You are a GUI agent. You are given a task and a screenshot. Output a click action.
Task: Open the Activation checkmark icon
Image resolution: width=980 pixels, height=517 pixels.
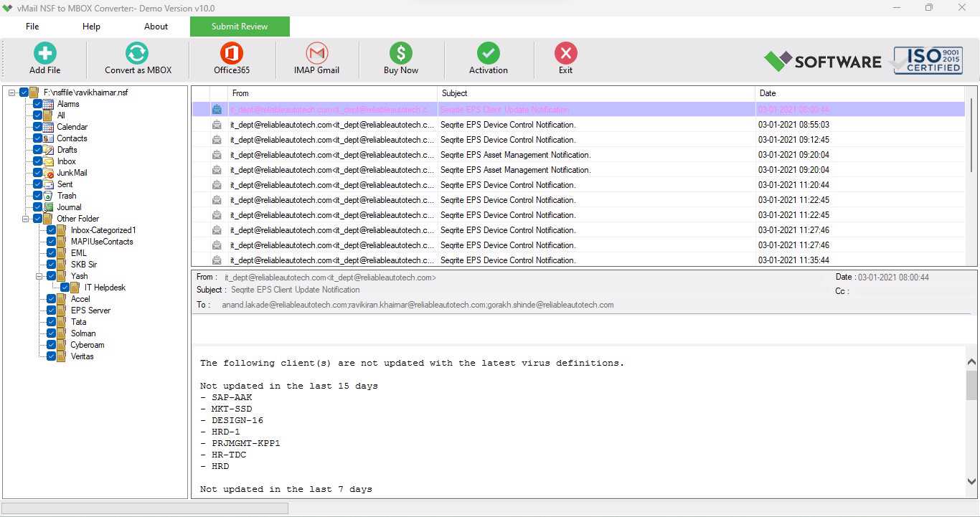pyautogui.click(x=489, y=53)
